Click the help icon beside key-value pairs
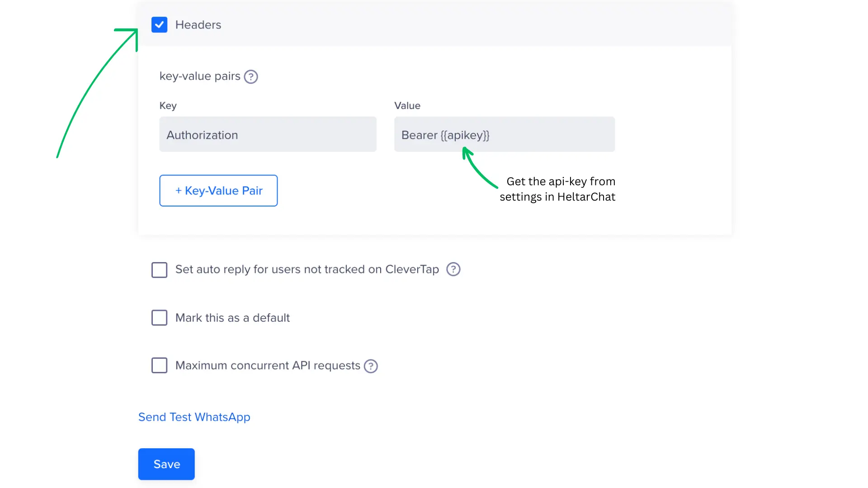Screen dimensions: 868x488 (251, 77)
